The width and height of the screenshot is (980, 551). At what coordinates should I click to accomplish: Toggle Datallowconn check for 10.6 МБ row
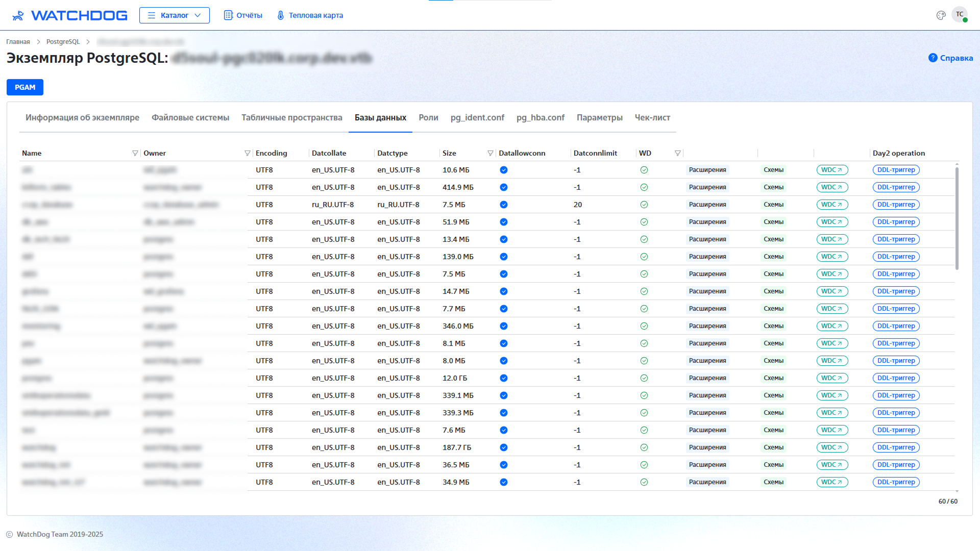pyautogui.click(x=504, y=170)
